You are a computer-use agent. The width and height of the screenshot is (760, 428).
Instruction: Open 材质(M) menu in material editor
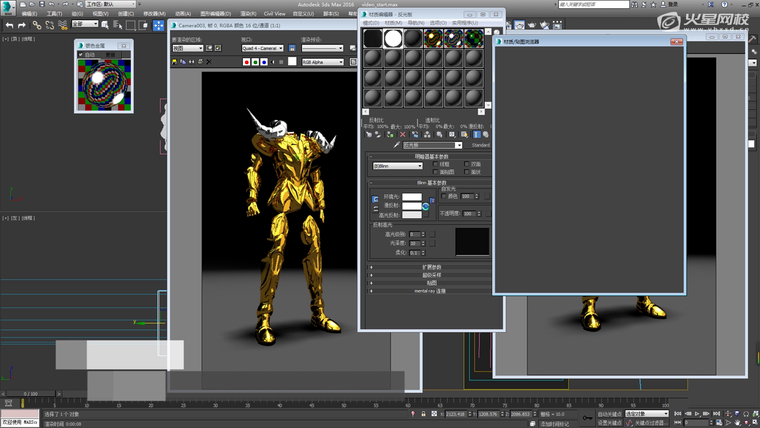394,22
